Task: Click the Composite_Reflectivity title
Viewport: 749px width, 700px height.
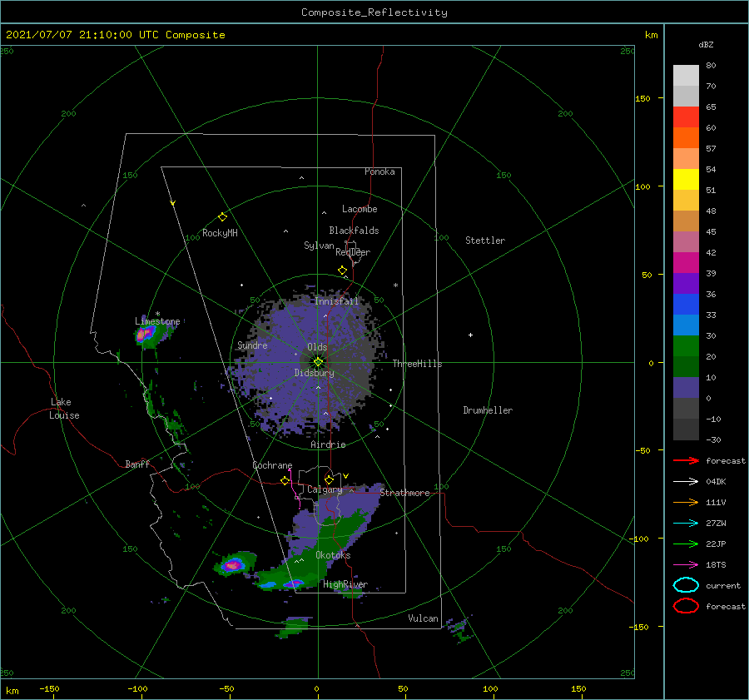Action: (374, 12)
